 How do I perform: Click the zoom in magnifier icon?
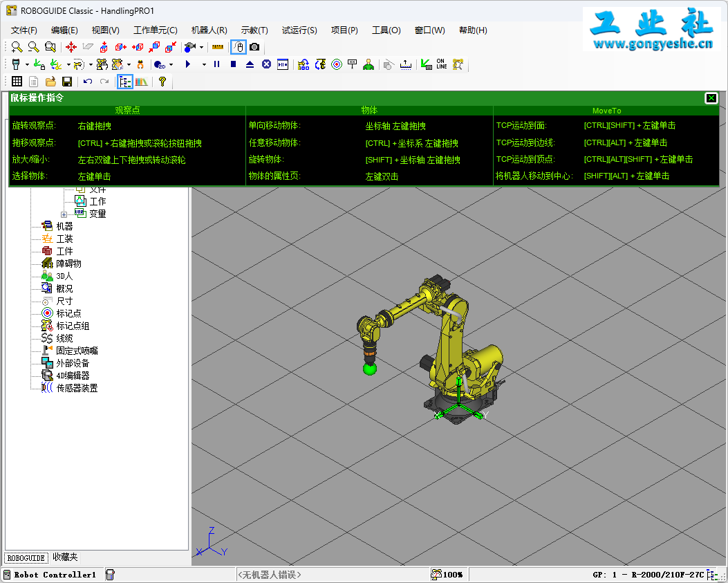click(17, 47)
